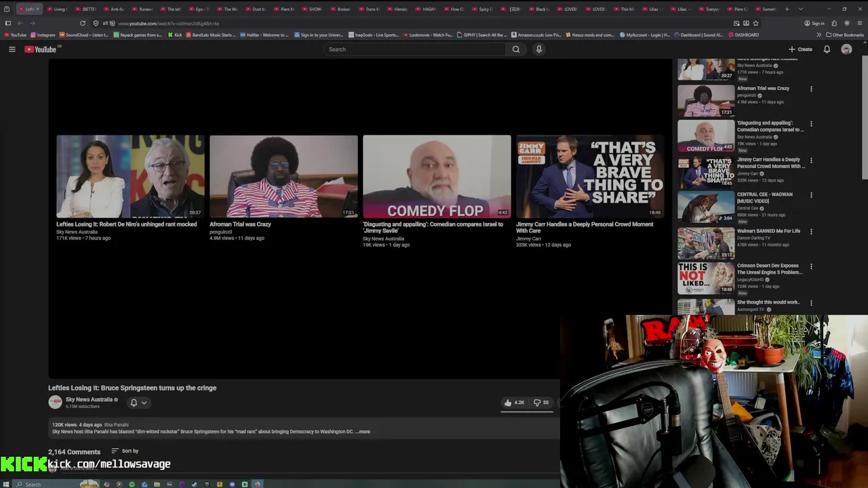Click the browser reload button
The image size is (868, 488).
(83, 23)
